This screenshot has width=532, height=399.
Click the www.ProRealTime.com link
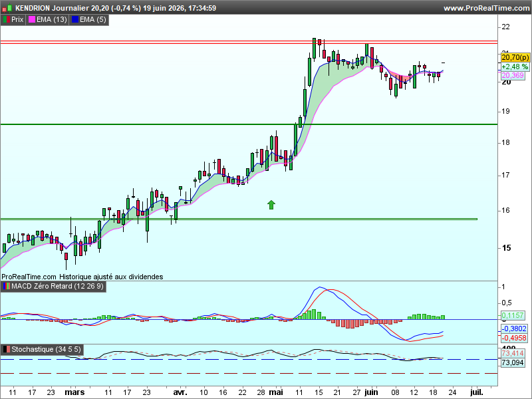486,8
